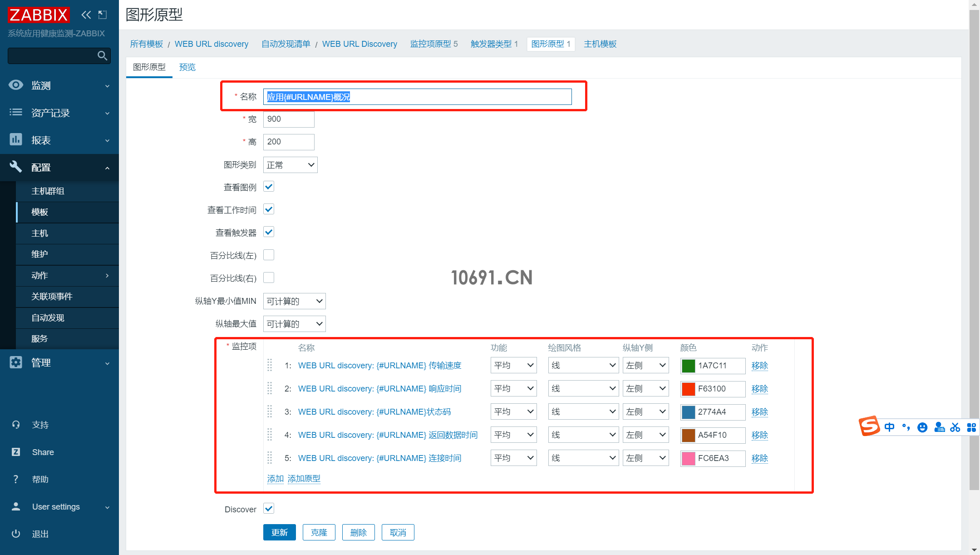Click the question mark icon for 帮助

point(16,479)
